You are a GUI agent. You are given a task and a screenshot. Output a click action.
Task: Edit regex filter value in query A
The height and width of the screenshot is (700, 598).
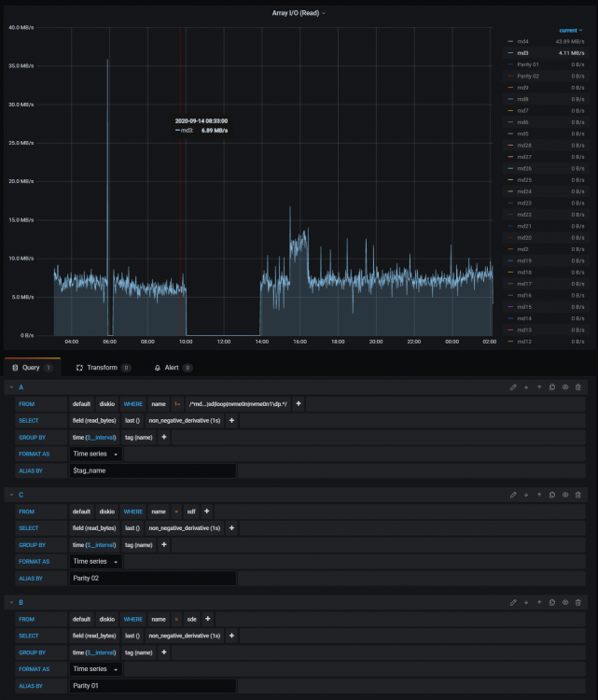pyautogui.click(x=238, y=403)
